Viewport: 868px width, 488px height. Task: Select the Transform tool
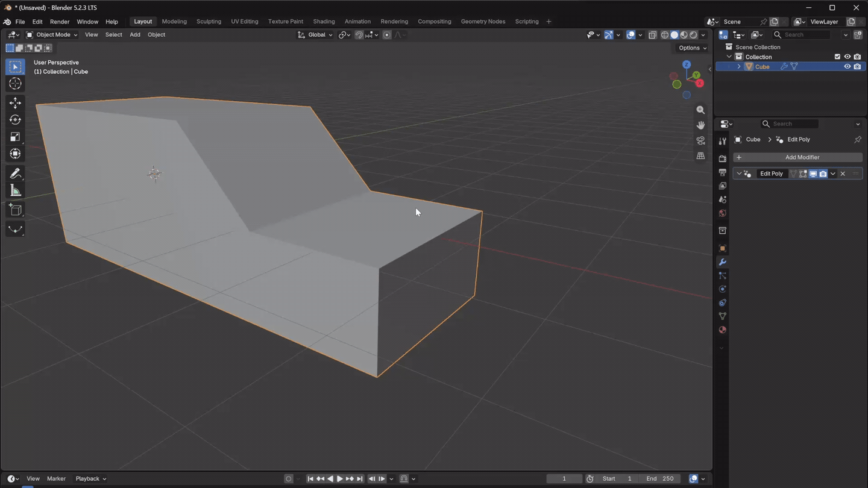coord(15,154)
